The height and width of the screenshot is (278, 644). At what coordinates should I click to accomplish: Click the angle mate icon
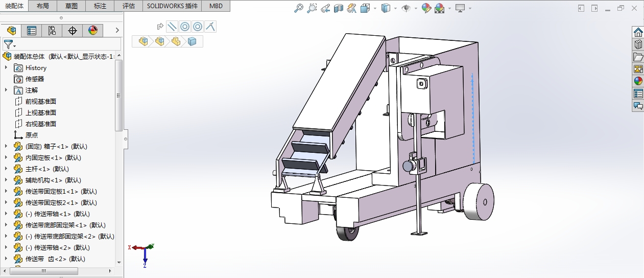click(210, 27)
